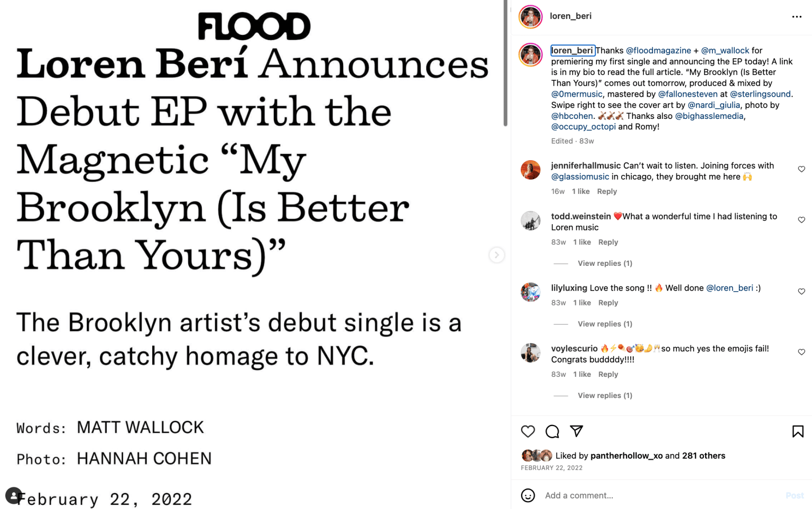Open the post options three-dot menu
Viewport: 812px width, 509px height.
pos(797,16)
